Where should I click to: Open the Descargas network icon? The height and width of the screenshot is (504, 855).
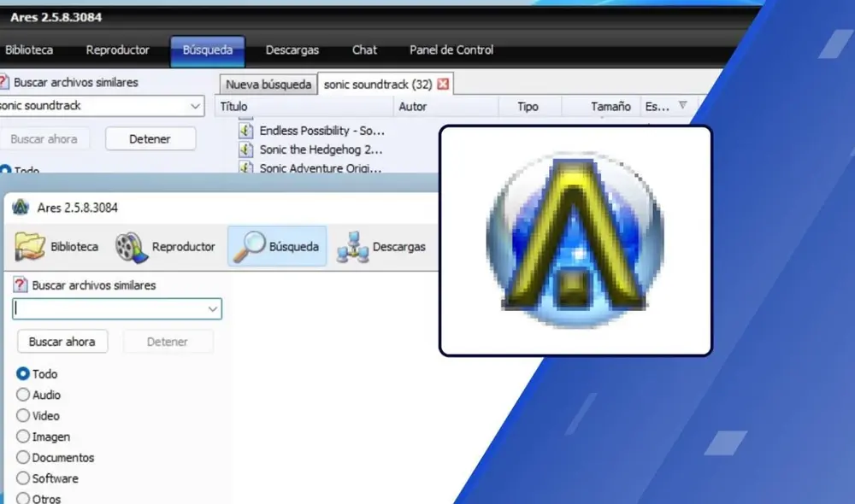(x=352, y=246)
